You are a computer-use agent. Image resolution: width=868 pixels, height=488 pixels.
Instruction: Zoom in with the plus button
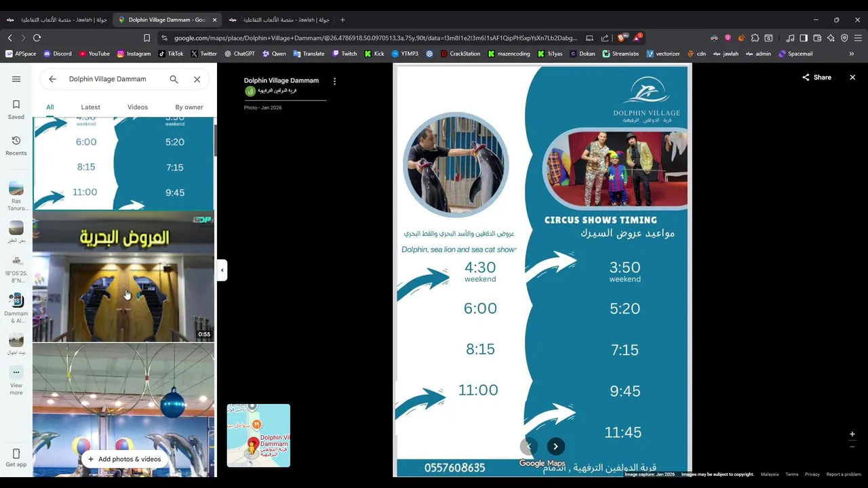852,434
